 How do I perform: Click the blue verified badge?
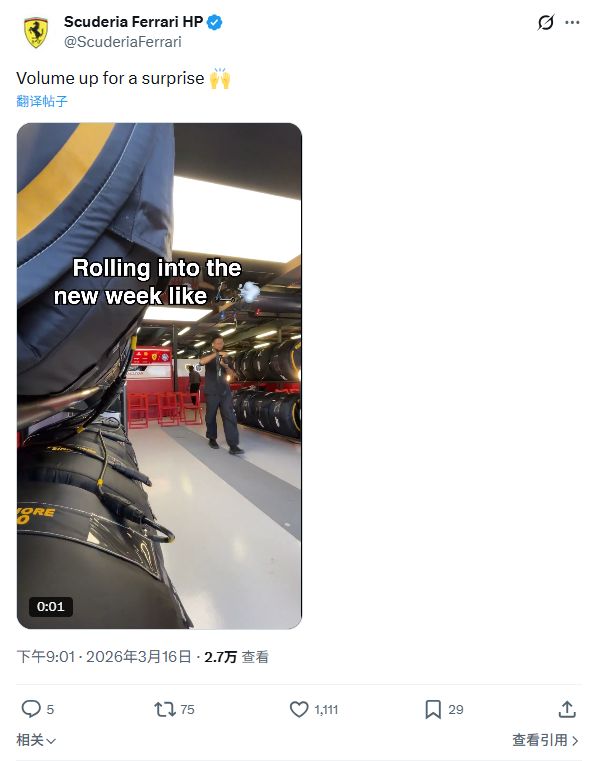(x=215, y=22)
